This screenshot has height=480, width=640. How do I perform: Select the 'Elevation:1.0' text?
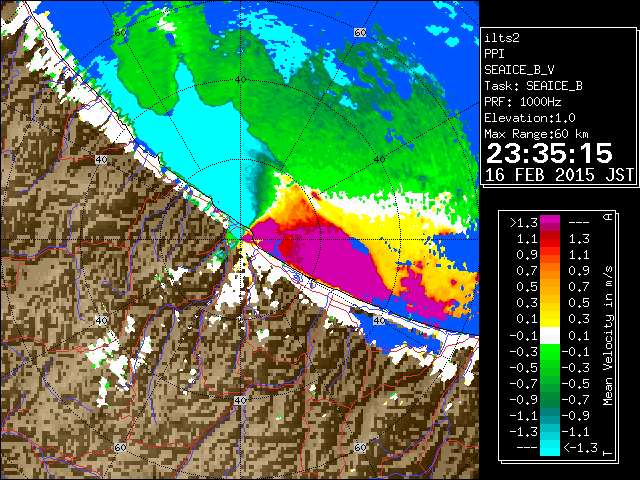[530, 118]
